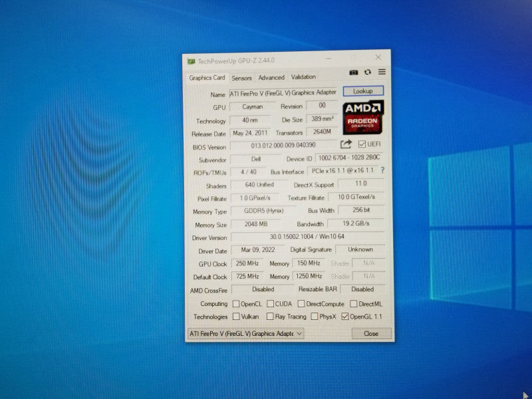Click the Default Clock 725 MHz value
Image resolution: width=532 pixels, height=399 pixels.
point(247,276)
